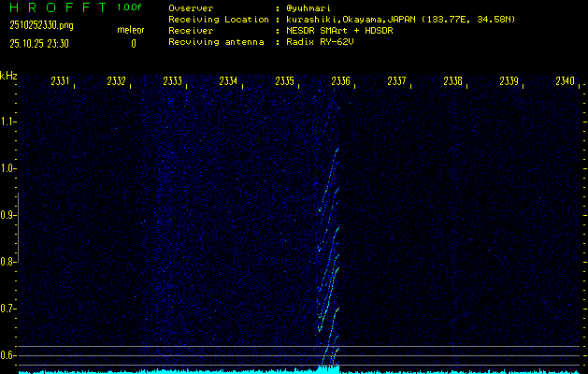588x374 pixels.
Task: Click the NESDR SMArt + HDSDR receiver text
Action: pyautogui.click(x=338, y=31)
